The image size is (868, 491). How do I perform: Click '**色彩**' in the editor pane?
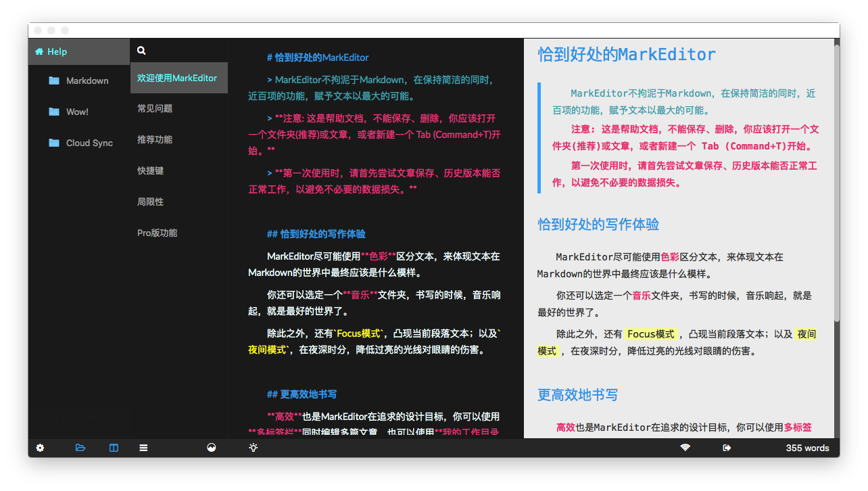click(379, 257)
